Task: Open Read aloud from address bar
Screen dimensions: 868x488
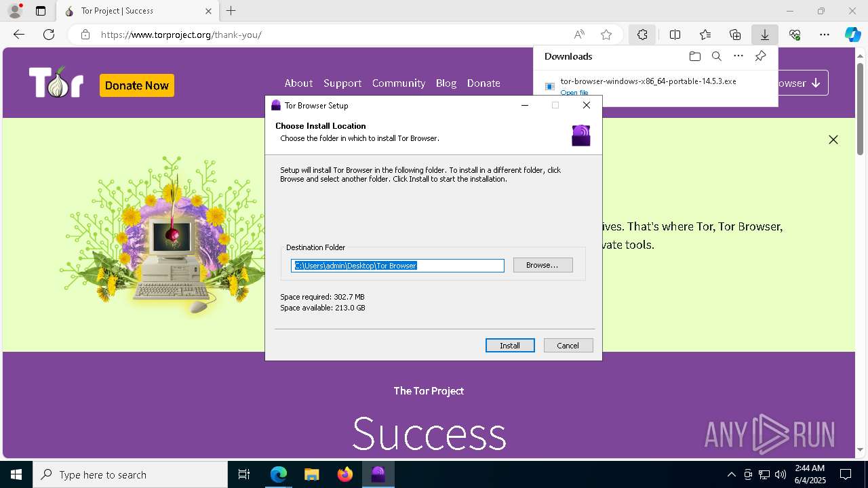Action: pos(579,35)
